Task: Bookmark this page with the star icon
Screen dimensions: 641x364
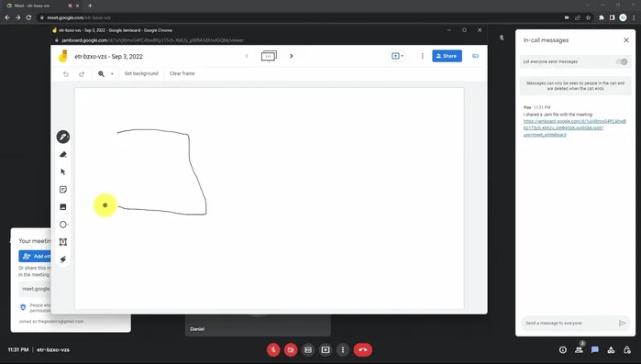Action: tap(588, 17)
